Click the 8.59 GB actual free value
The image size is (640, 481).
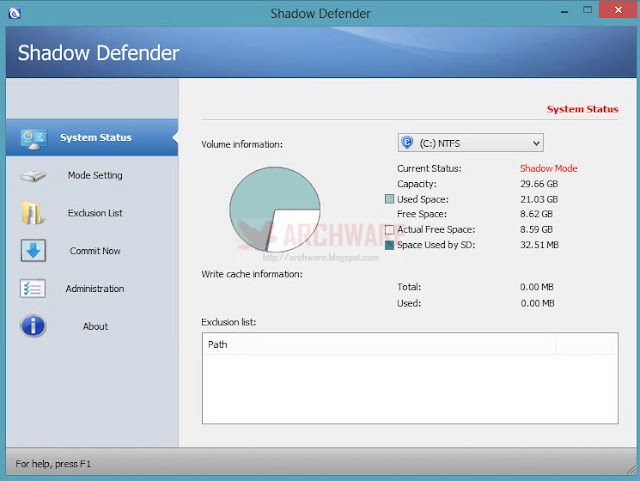point(536,229)
